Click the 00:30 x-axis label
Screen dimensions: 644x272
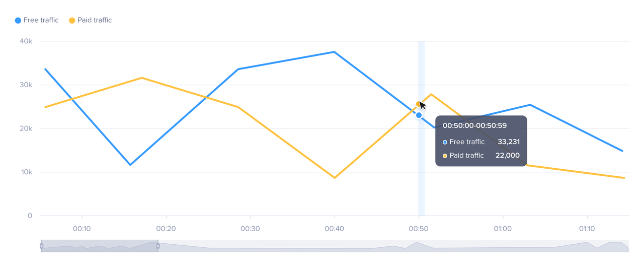[250, 229]
